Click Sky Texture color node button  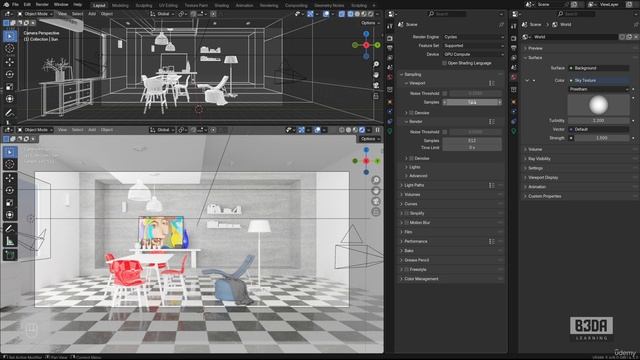tap(599, 80)
